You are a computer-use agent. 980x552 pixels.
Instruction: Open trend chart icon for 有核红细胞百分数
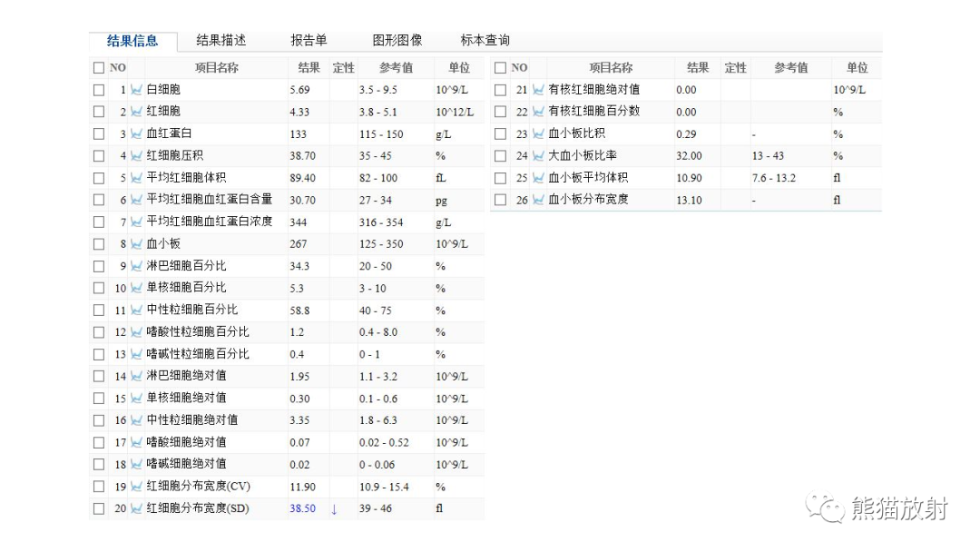(538, 112)
